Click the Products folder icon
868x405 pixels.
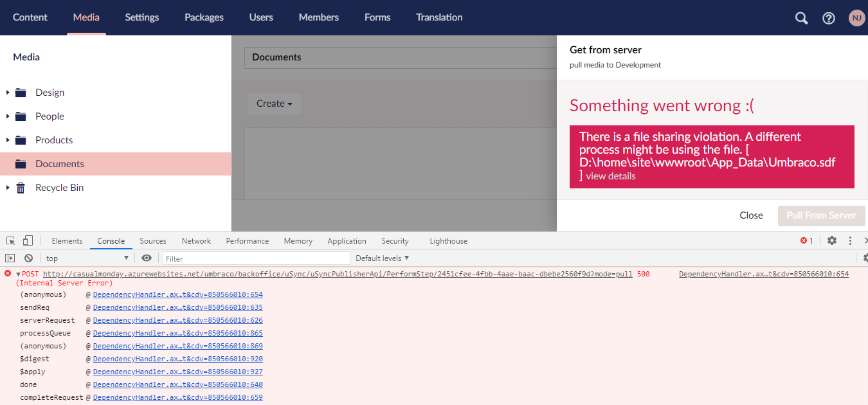[21, 140]
